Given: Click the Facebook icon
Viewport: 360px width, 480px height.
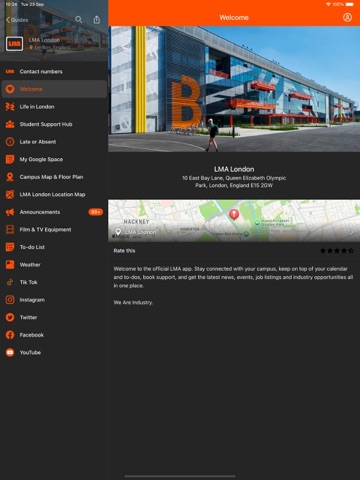Looking at the screenshot, I should point(10,335).
